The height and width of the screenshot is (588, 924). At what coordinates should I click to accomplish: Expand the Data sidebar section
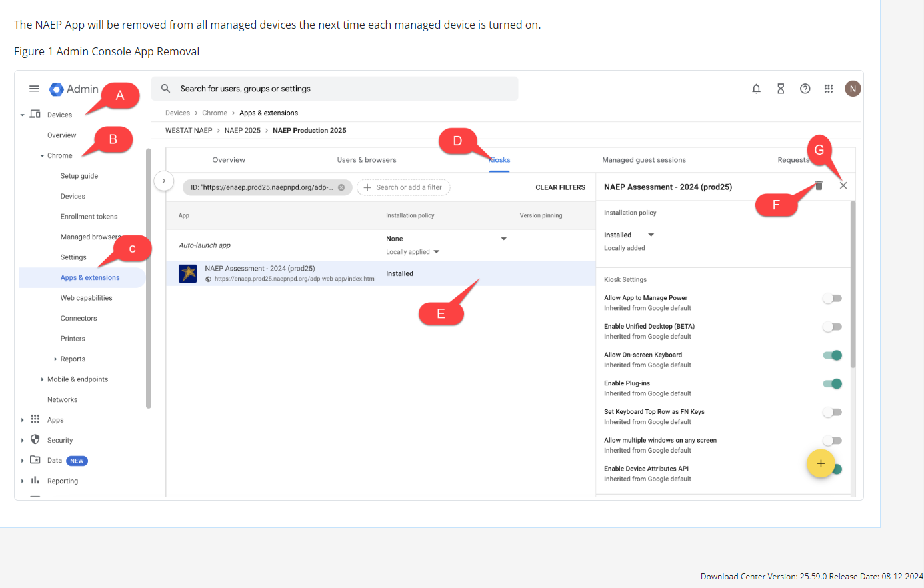(x=22, y=461)
